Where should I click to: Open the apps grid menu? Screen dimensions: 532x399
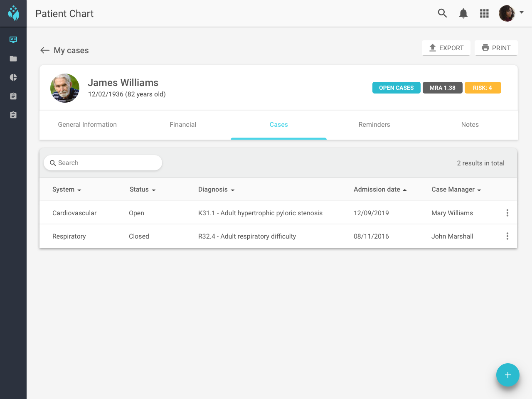pyautogui.click(x=484, y=13)
